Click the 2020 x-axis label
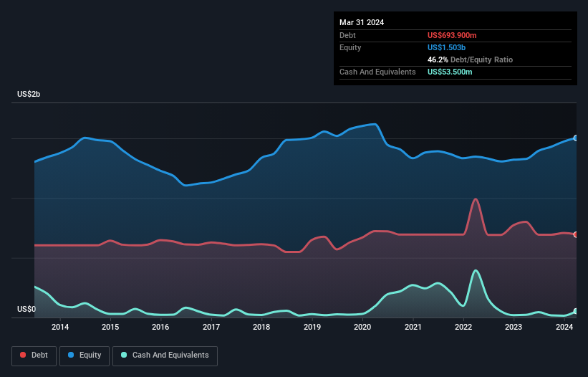 (x=362, y=327)
